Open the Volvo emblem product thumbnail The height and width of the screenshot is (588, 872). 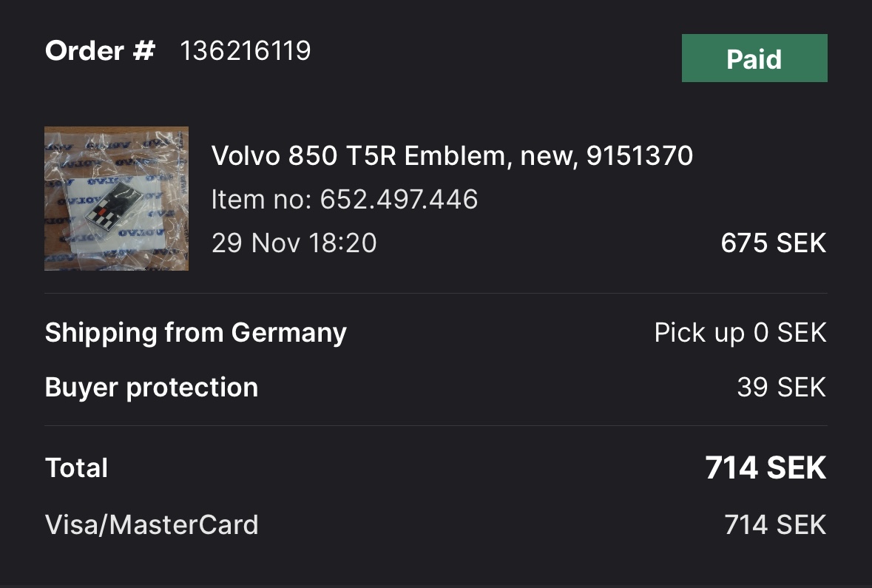click(116, 199)
